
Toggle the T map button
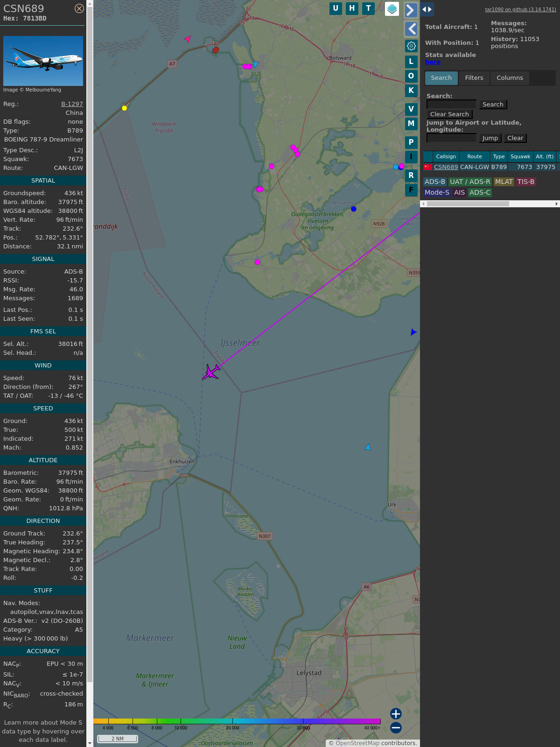(x=369, y=8)
